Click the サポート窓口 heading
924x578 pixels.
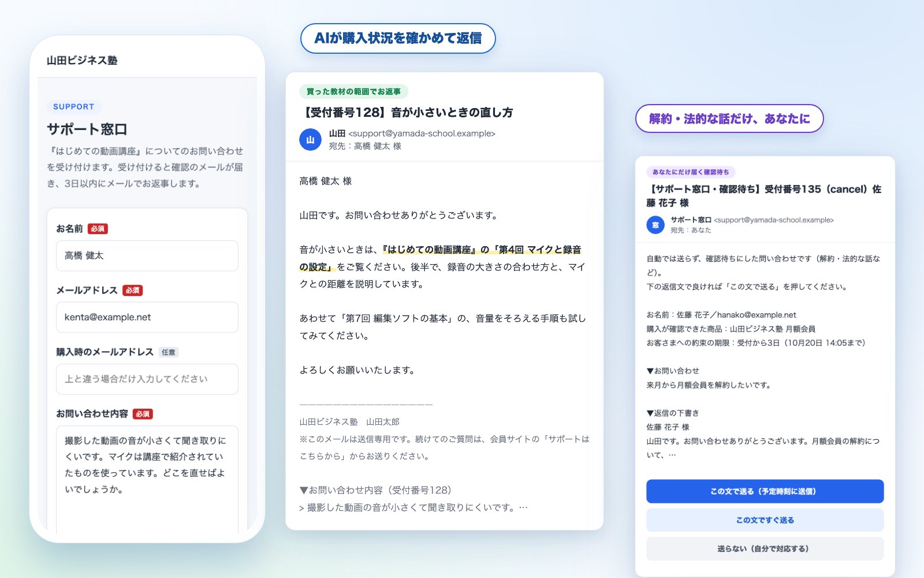point(87,129)
